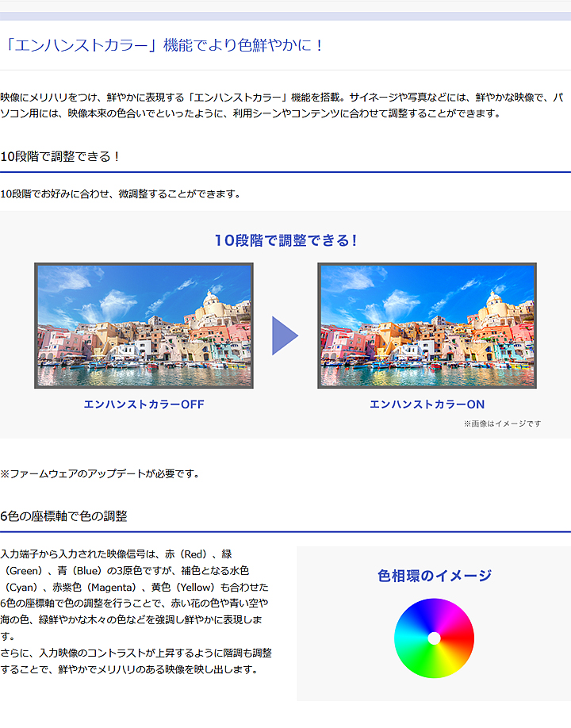Click the title 色相環のイメージ
The width and height of the screenshot is (571, 728).
point(434,576)
